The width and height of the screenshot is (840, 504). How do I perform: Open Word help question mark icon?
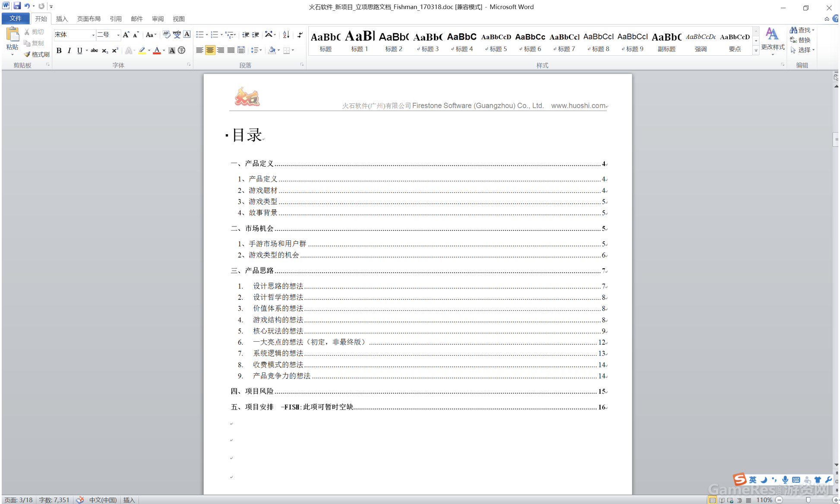(836, 19)
